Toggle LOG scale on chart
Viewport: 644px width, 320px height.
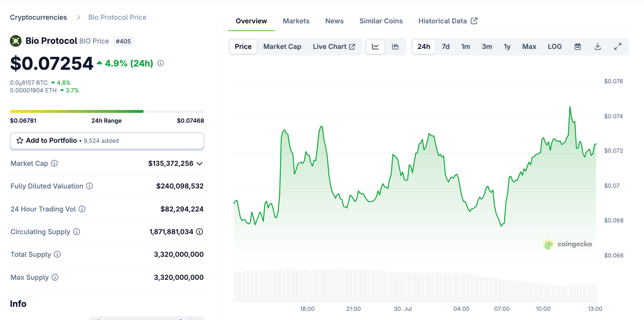pyautogui.click(x=554, y=47)
